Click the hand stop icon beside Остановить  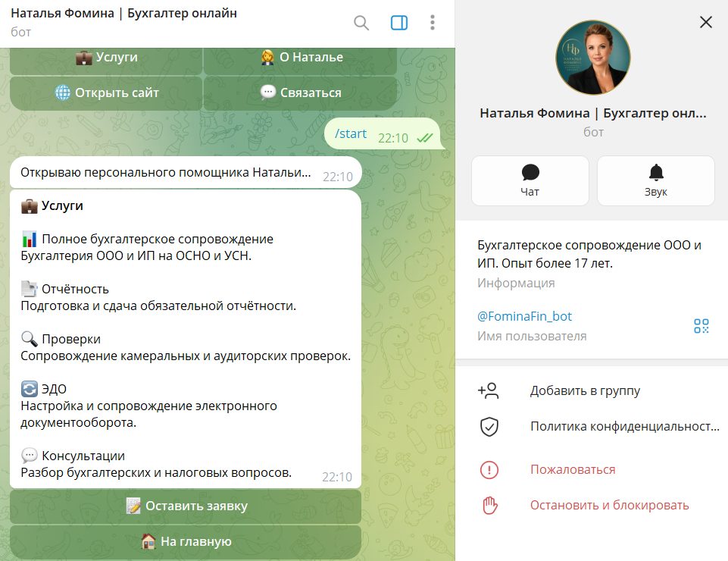click(490, 505)
